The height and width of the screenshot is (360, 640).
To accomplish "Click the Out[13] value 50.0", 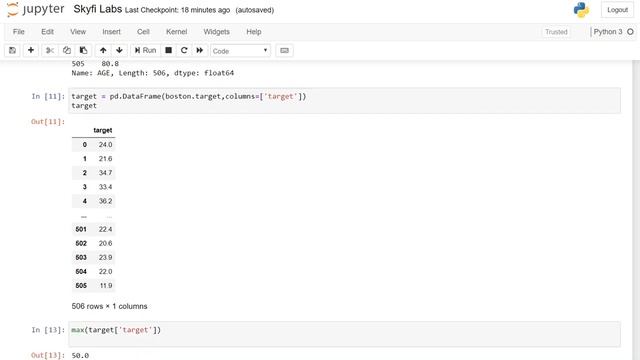I will tap(80, 356).
